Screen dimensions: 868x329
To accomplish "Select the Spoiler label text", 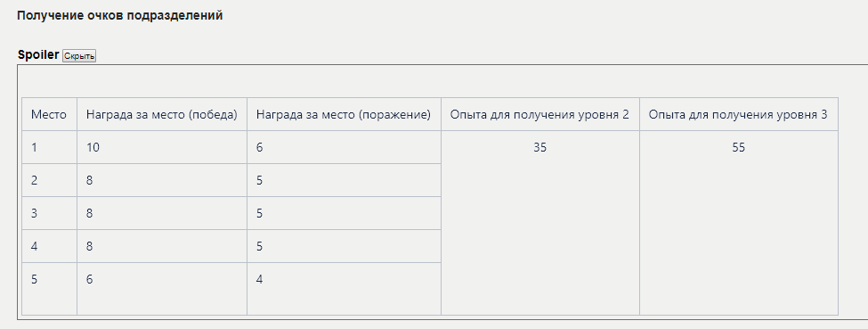I will click(x=38, y=55).
